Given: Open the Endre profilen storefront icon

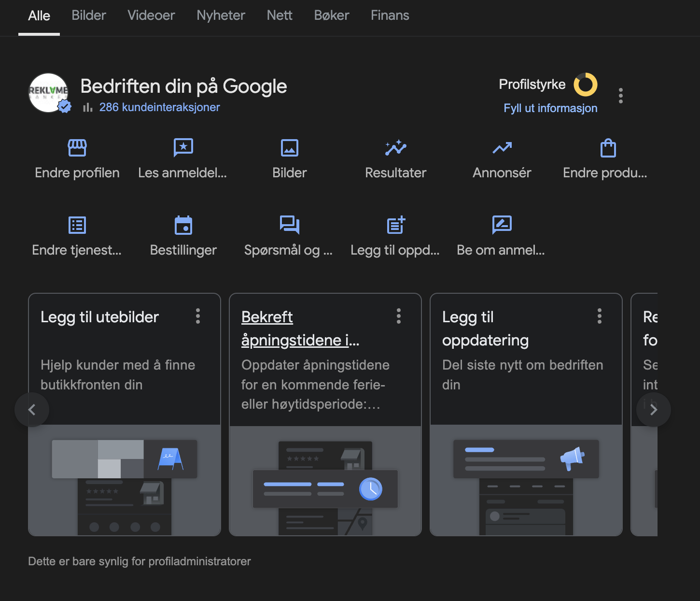Looking at the screenshot, I should tap(77, 148).
